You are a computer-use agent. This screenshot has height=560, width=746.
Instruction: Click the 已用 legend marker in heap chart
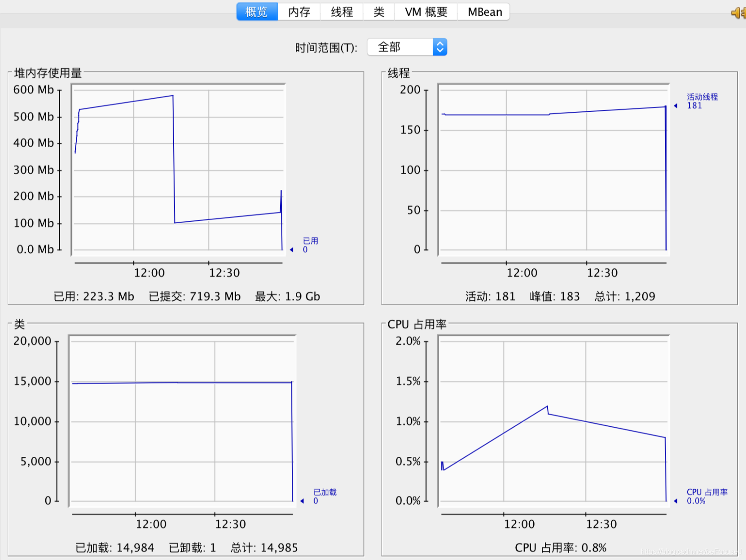292,249
